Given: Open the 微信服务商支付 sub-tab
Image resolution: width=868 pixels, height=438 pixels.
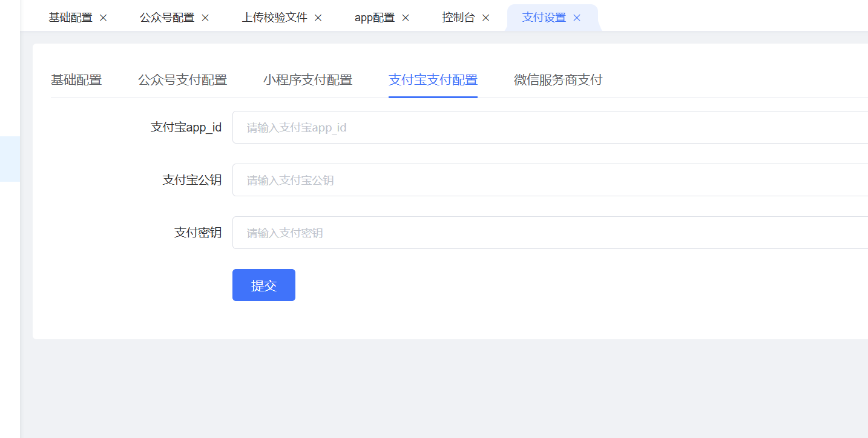Looking at the screenshot, I should point(557,80).
